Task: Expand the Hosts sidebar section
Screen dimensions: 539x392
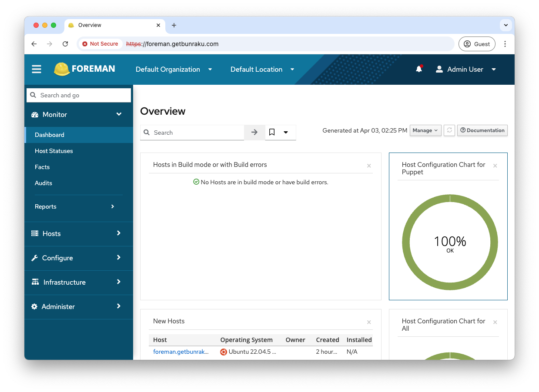Action: tap(79, 234)
